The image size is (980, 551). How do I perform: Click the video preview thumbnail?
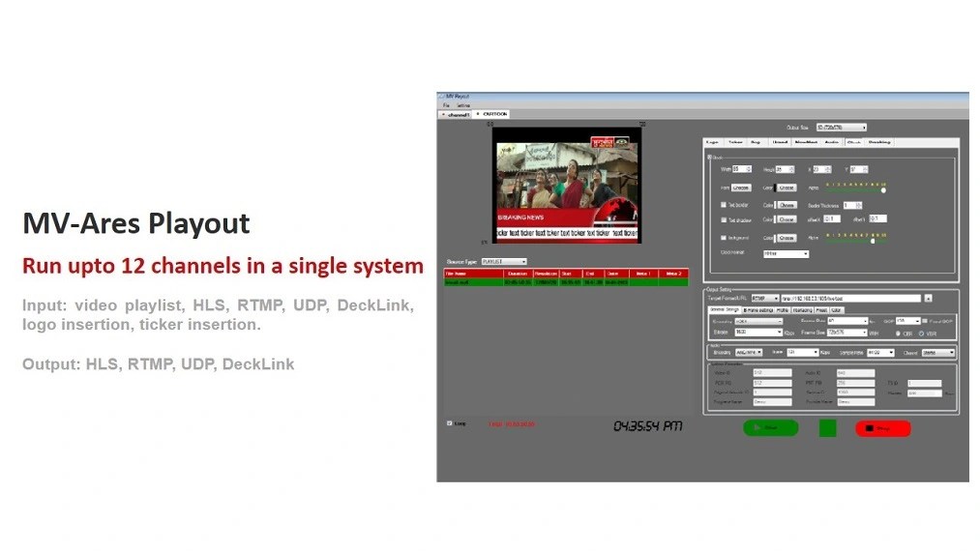[567, 186]
